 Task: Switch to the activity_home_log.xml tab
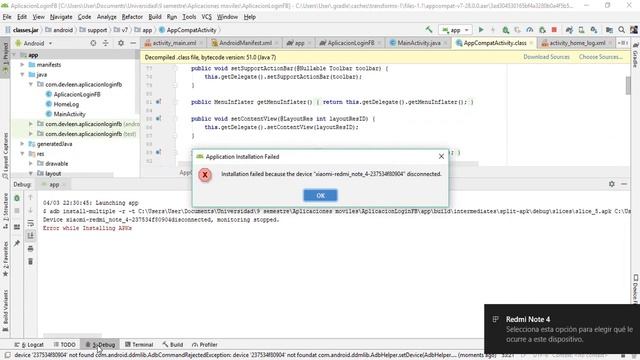577,43
